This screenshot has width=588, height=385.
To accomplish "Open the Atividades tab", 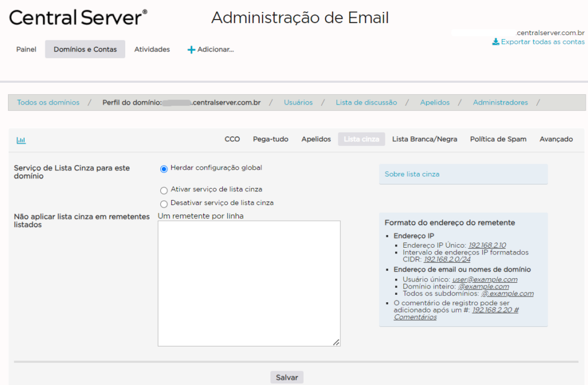I will tap(152, 49).
